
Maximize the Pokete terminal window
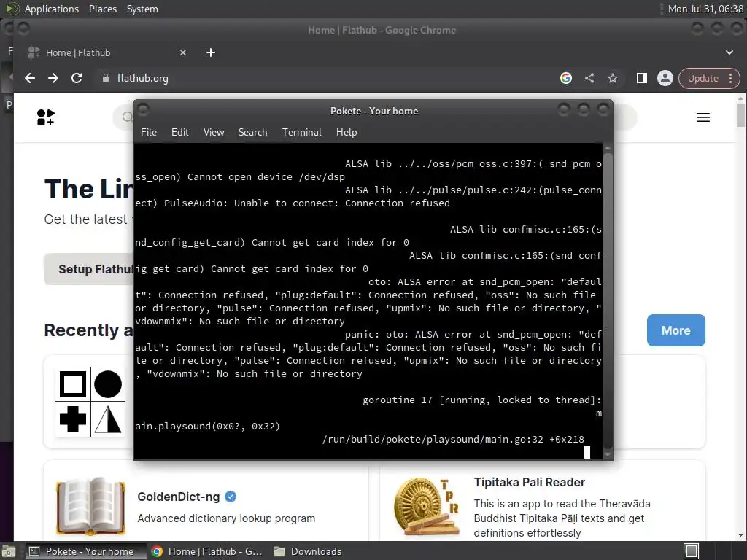584,110
